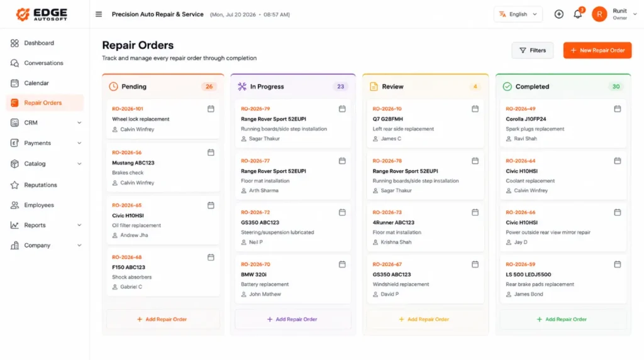Screen dimensions: 644x360
Task: Click the Edge Autosoft logo
Action: [42, 14]
